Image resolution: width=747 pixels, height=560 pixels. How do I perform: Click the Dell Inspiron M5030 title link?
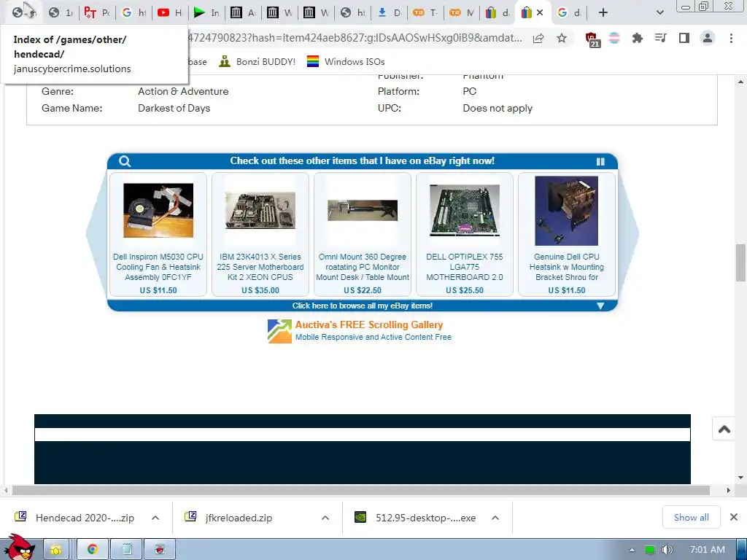tap(158, 267)
